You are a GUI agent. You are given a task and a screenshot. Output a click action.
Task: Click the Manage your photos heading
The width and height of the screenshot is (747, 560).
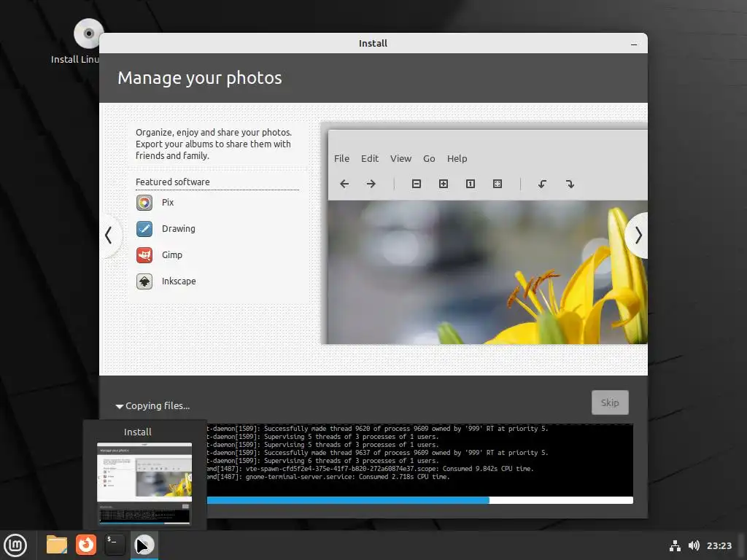pos(200,78)
